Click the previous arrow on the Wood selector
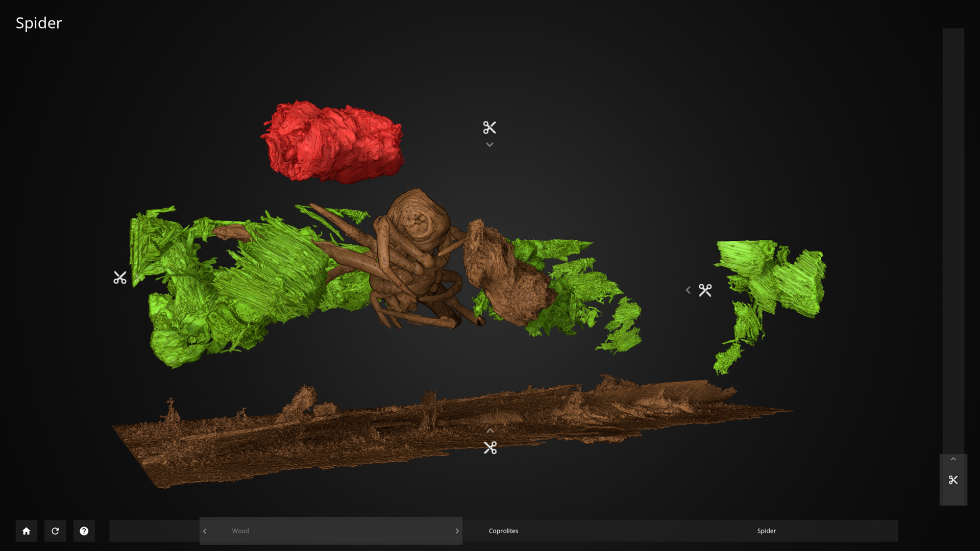 pyautogui.click(x=204, y=531)
